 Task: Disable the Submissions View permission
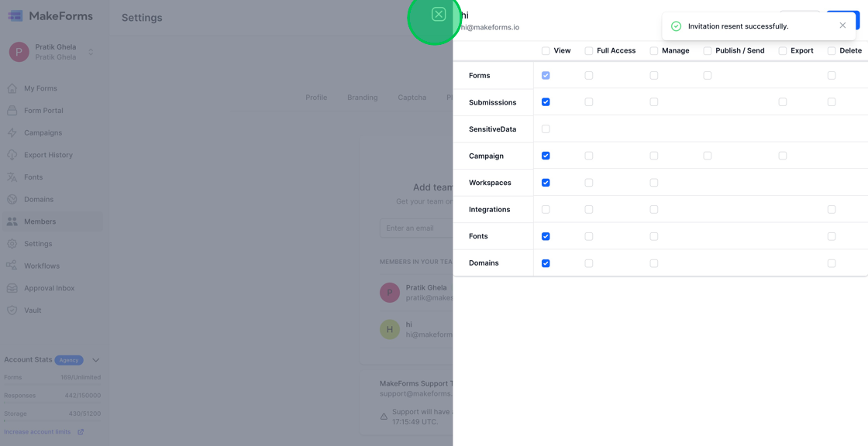click(546, 101)
